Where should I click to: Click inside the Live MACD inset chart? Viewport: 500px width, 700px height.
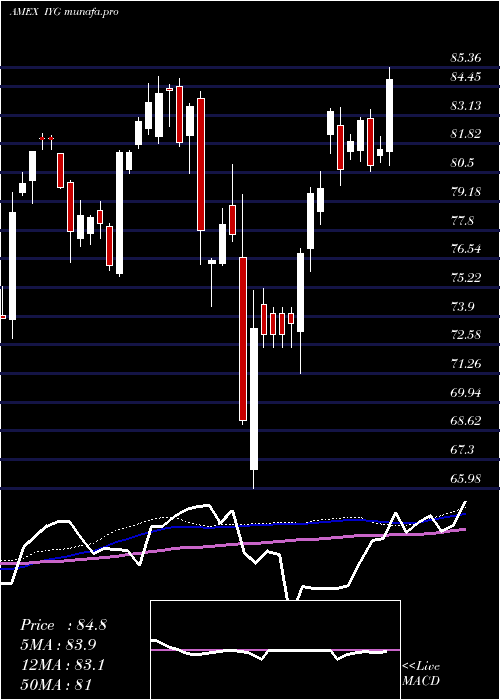[x=275, y=650]
